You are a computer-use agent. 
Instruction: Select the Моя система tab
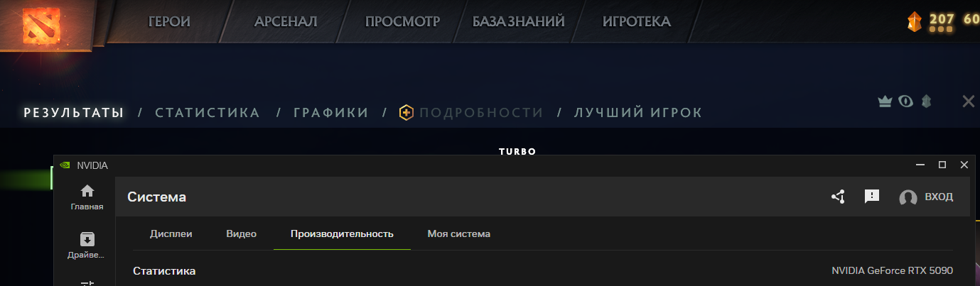pyautogui.click(x=458, y=233)
